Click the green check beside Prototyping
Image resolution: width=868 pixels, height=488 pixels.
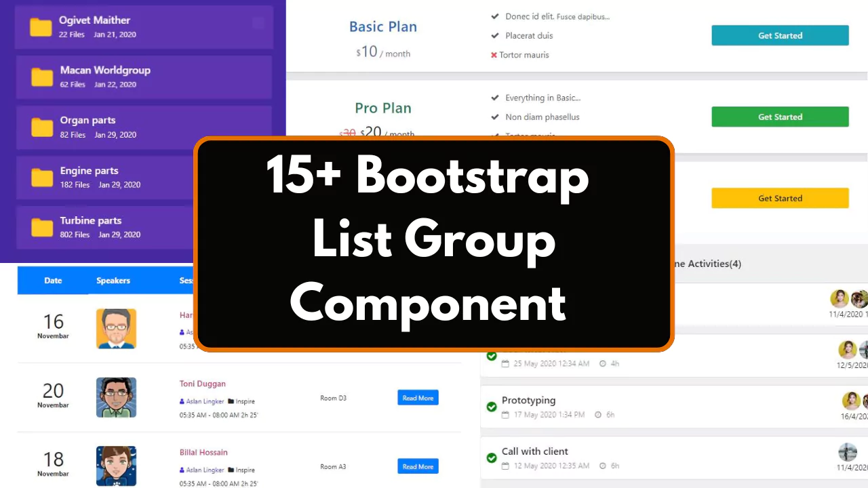point(492,407)
